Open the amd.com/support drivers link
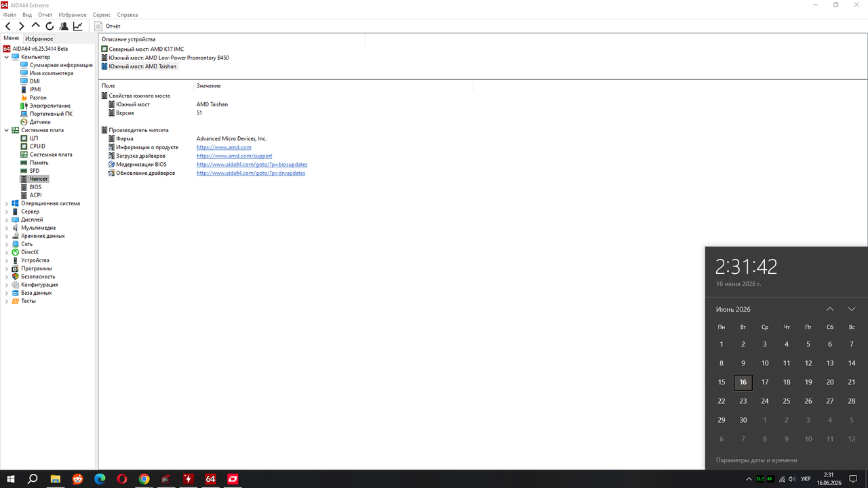Image resolution: width=868 pixels, height=488 pixels. [234, 156]
